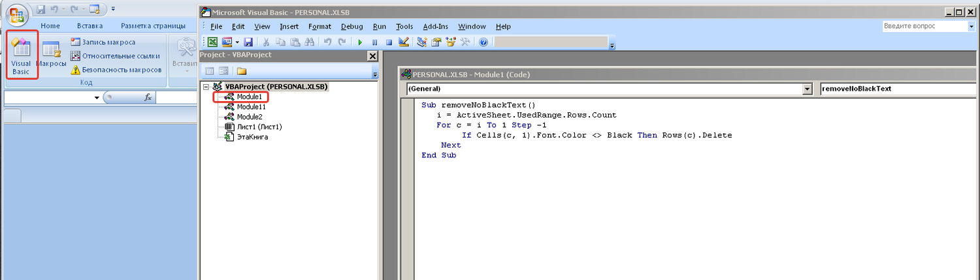Open the Run menu

(380, 27)
